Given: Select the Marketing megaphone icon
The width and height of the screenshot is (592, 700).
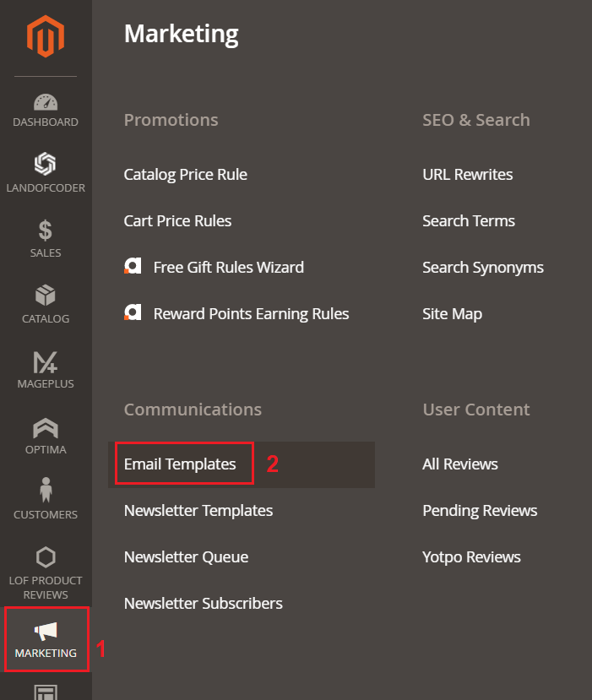Looking at the screenshot, I should coord(46,631).
